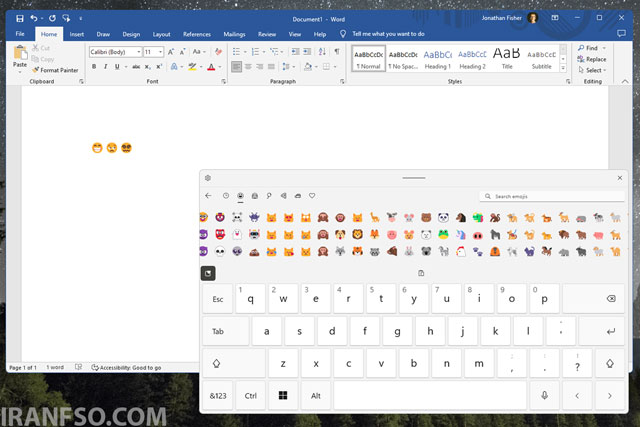Toggle underline formatting
The image size is (640, 427).
pyautogui.click(x=117, y=67)
